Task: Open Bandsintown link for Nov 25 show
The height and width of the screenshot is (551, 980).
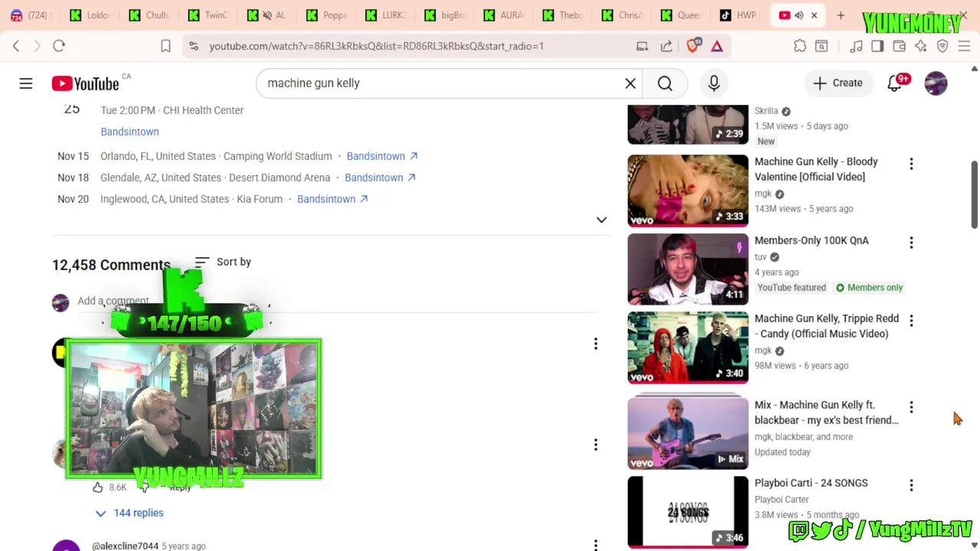Action: click(x=129, y=132)
